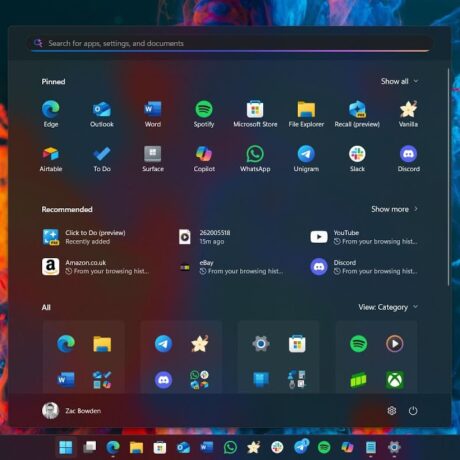Viewport: 460px width, 460px height.
Task: Open the Spotify icon in the All grid
Action: coord(358,344)
